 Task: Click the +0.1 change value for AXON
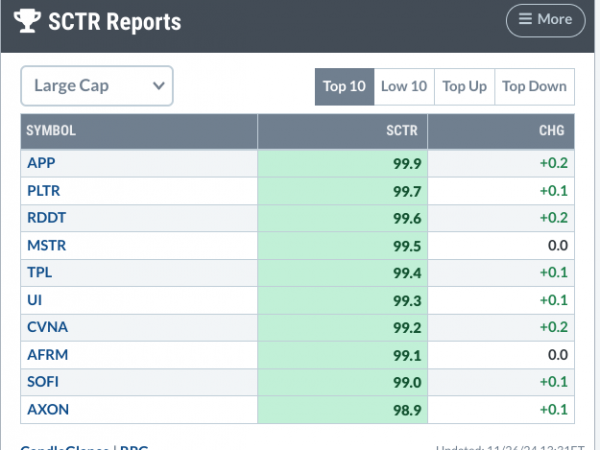(554, 409)
